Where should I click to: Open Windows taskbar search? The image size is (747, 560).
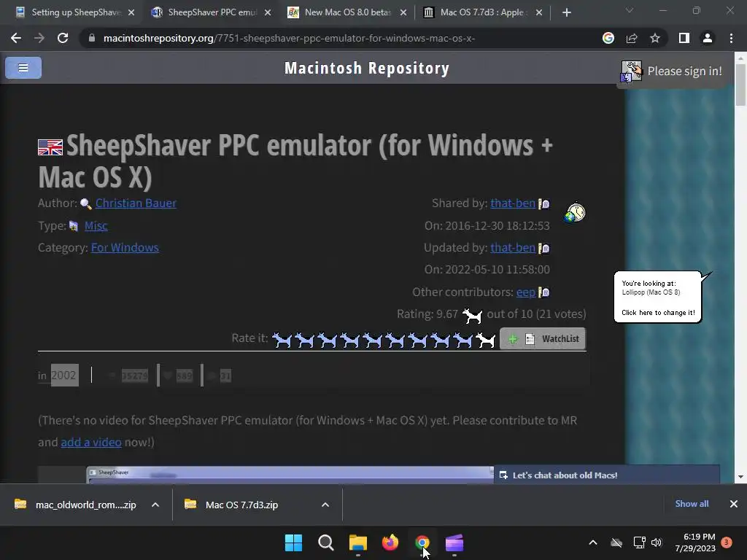[x=326, y=542]
